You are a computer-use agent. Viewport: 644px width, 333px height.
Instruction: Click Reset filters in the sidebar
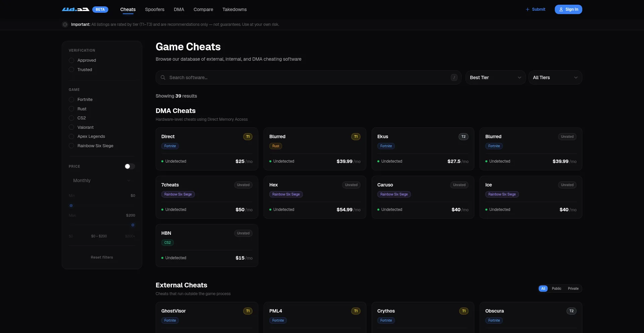tap(102, 257)
